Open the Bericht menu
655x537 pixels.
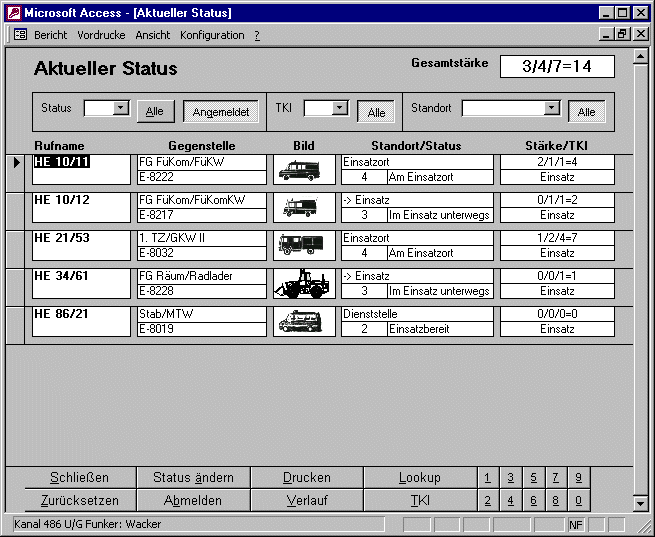click(51, 35)
